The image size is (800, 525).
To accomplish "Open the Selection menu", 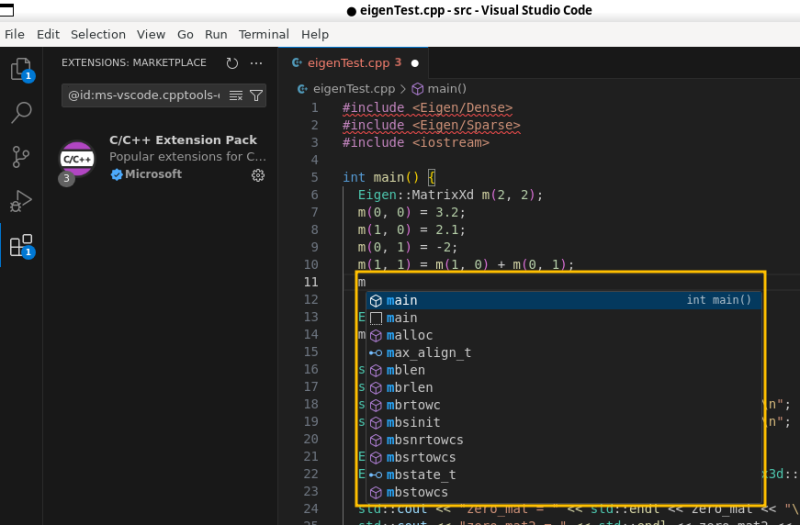I will coord(98,35).
